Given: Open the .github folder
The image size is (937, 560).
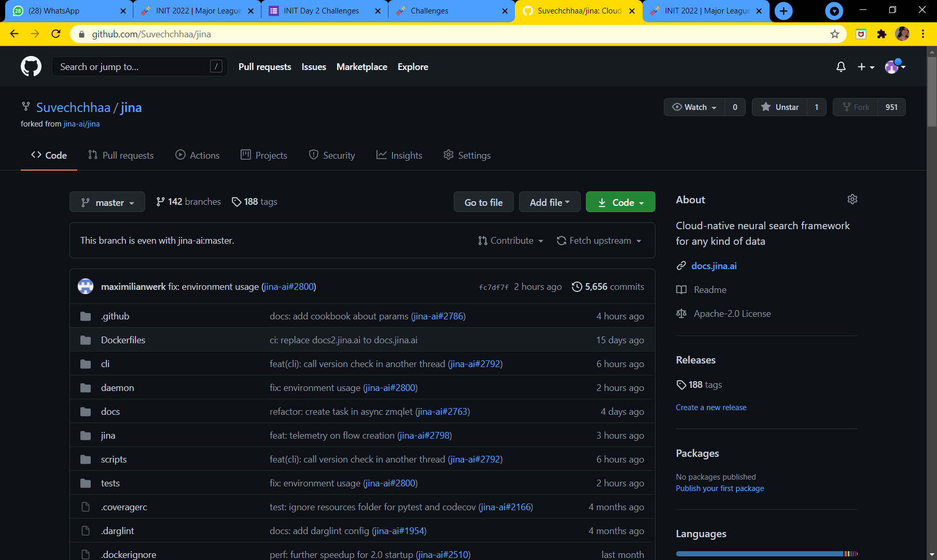Looking at the screenshot, I should 115,316.
